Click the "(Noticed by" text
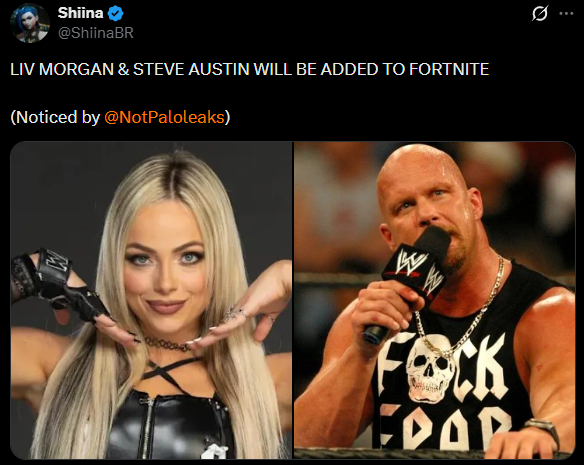This screenshot has width=584, height=465. [55, 117]
